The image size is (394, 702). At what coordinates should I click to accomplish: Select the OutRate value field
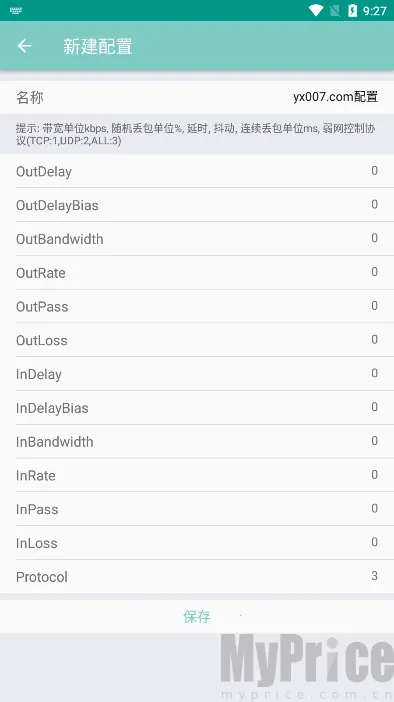[374, 272]
